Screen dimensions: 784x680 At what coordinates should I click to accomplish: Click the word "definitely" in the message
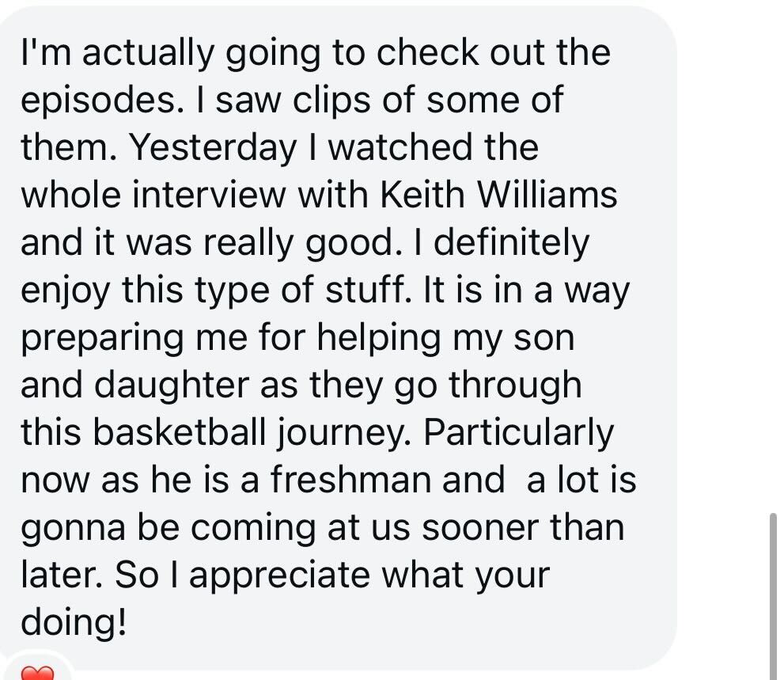(512, 244)
